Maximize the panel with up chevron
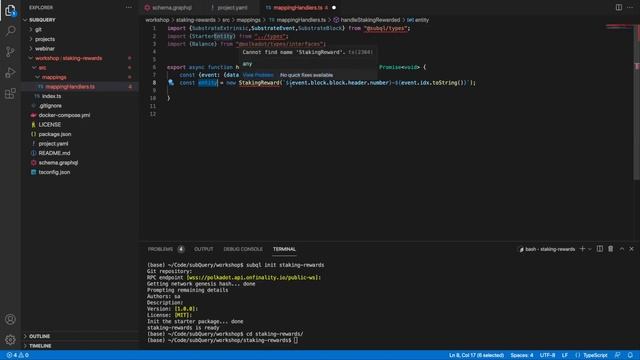The width and height of the screenshot is (640, 360). [622, 249]
